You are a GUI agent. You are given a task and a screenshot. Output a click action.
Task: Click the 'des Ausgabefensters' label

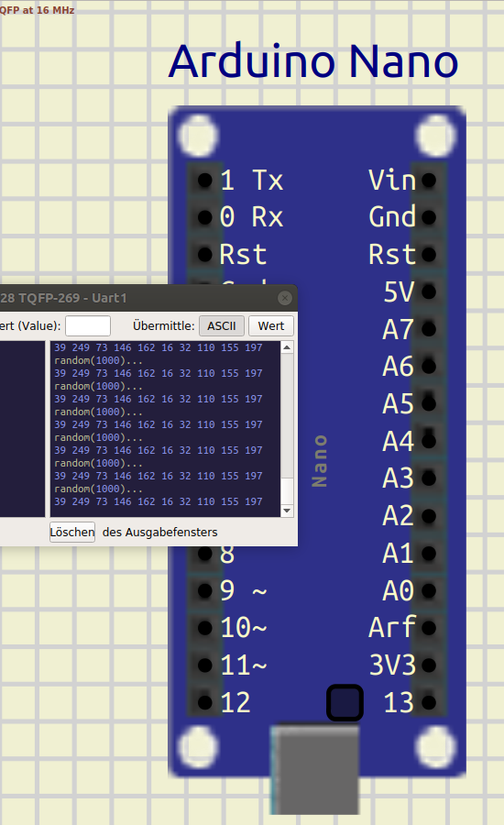(x=160, y=532)
